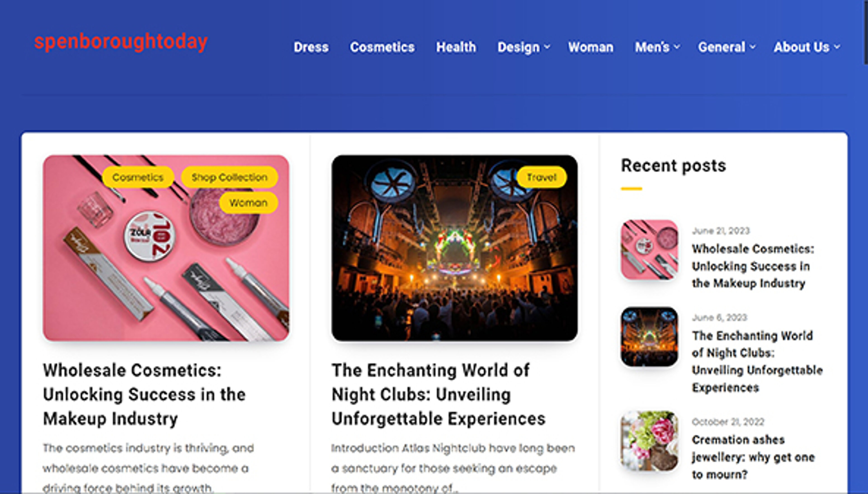Open Enchanting World of Night Clubs headline
The height and width of the screenshot is (494, 868).
pos(439,395)
